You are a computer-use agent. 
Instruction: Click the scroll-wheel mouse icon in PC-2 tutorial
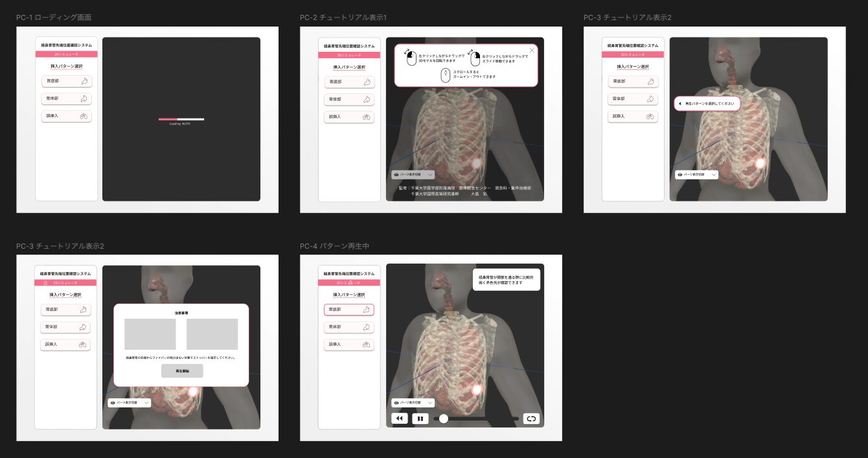(x=445, y=75)
